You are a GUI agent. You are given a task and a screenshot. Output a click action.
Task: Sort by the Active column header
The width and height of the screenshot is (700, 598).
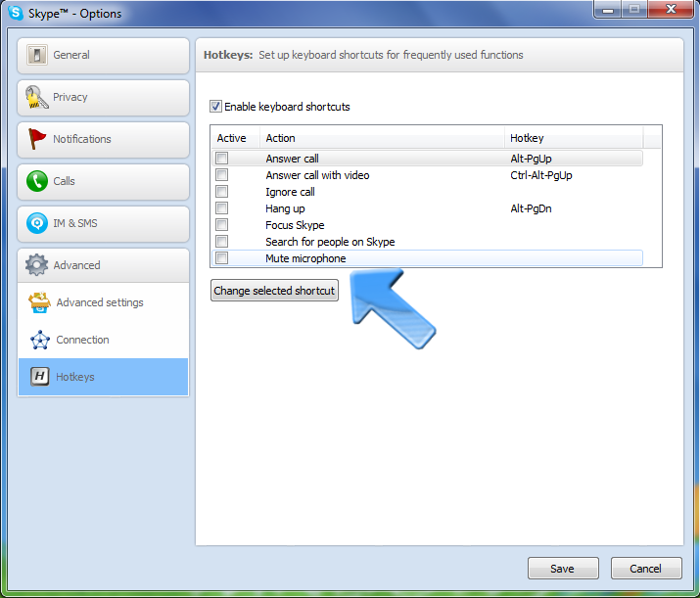pos(235,138)
